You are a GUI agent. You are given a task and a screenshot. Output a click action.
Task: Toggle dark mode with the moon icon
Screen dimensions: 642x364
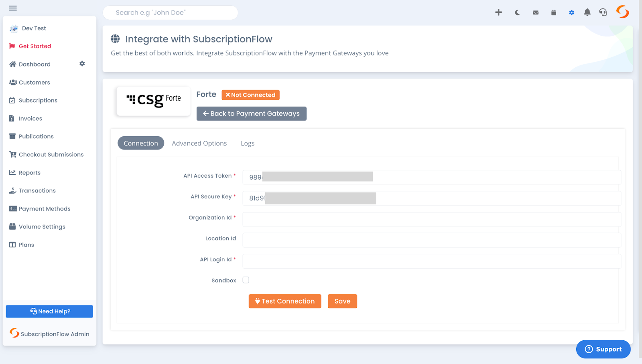pos(517,12)
